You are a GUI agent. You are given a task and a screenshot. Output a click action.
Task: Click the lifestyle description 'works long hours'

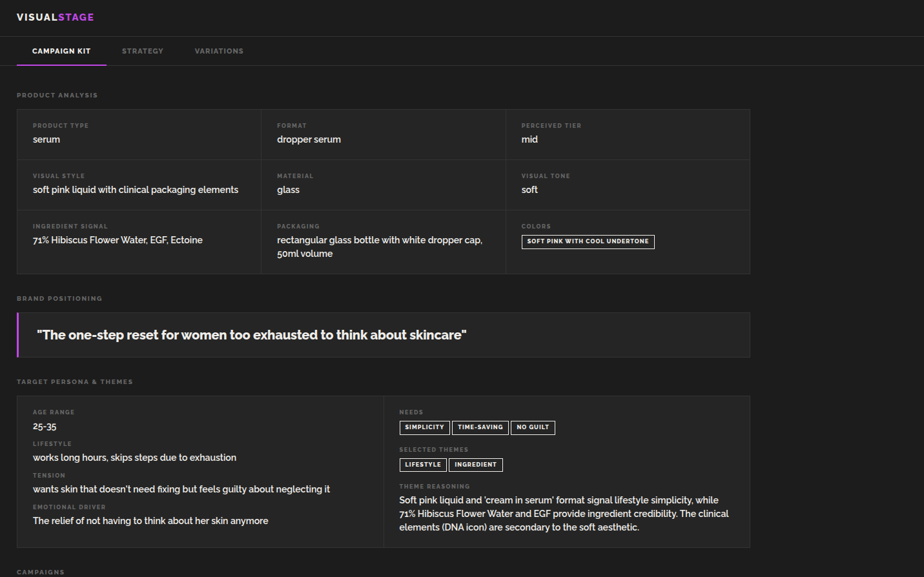tap(134, 458)
